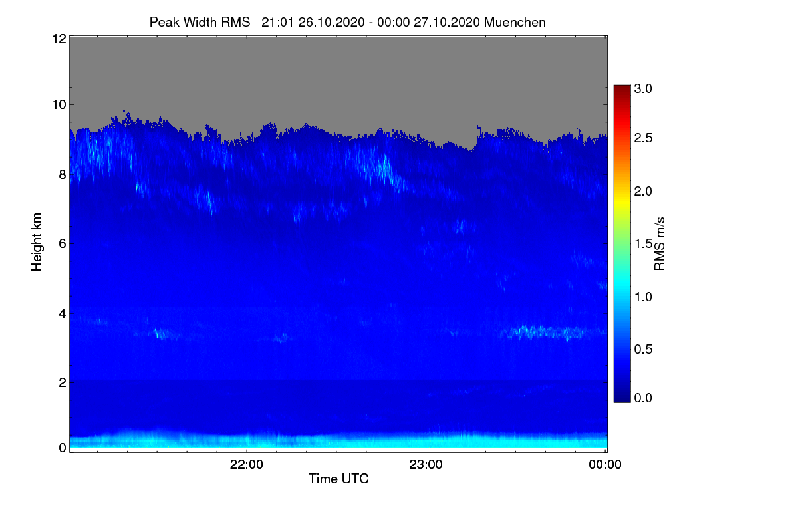
Task: Click the dark red top of the colorbar
Action: pyautogui.click(x=622, y=90)
